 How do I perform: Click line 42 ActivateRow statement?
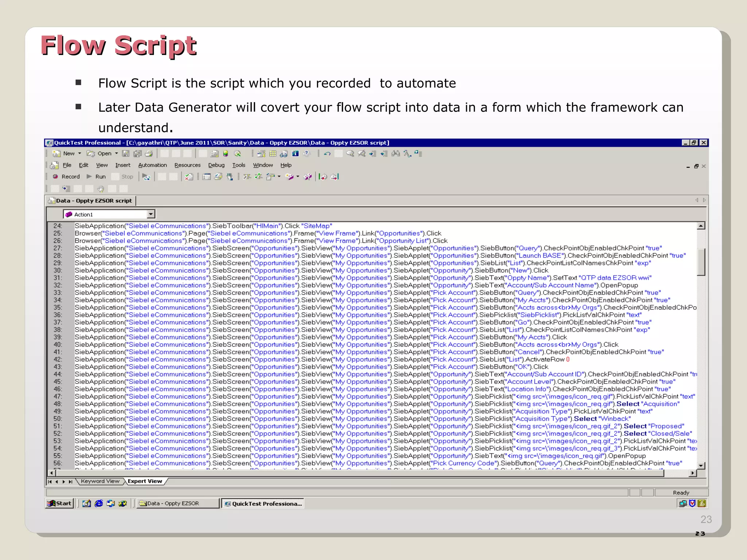[322, 359]
